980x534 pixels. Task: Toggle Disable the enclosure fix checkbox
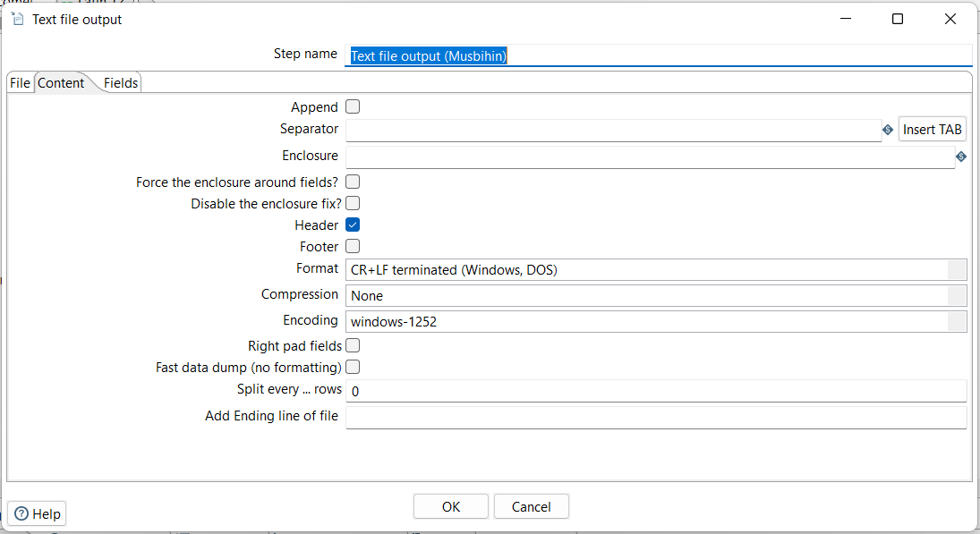tap(353, 203)
